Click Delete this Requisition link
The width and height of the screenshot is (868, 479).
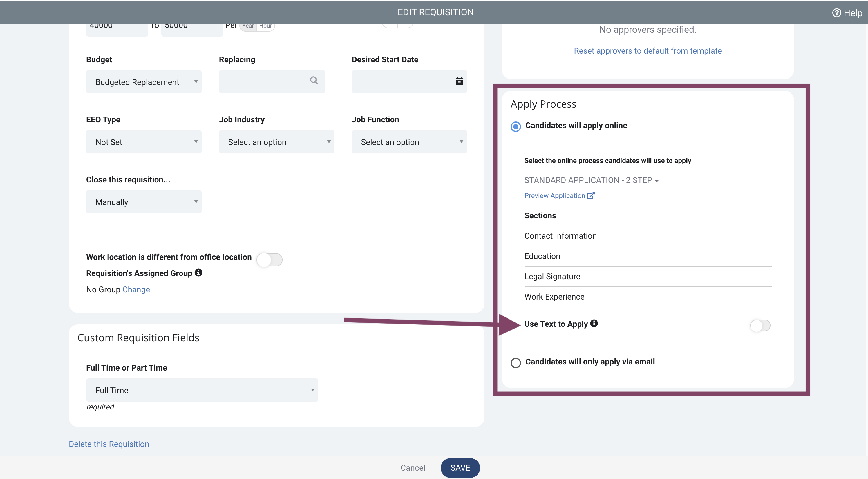pos(109,444)
